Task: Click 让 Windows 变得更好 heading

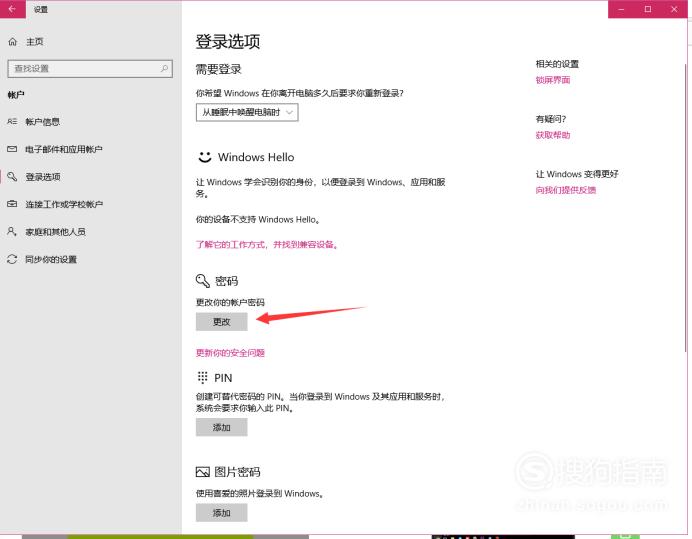Action: pyautogui.click(x=577, y=174)
